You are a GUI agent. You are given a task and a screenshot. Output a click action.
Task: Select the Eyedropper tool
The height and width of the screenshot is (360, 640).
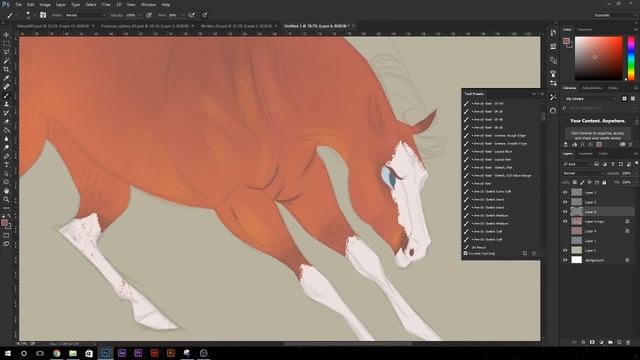[x=6, y=78]
